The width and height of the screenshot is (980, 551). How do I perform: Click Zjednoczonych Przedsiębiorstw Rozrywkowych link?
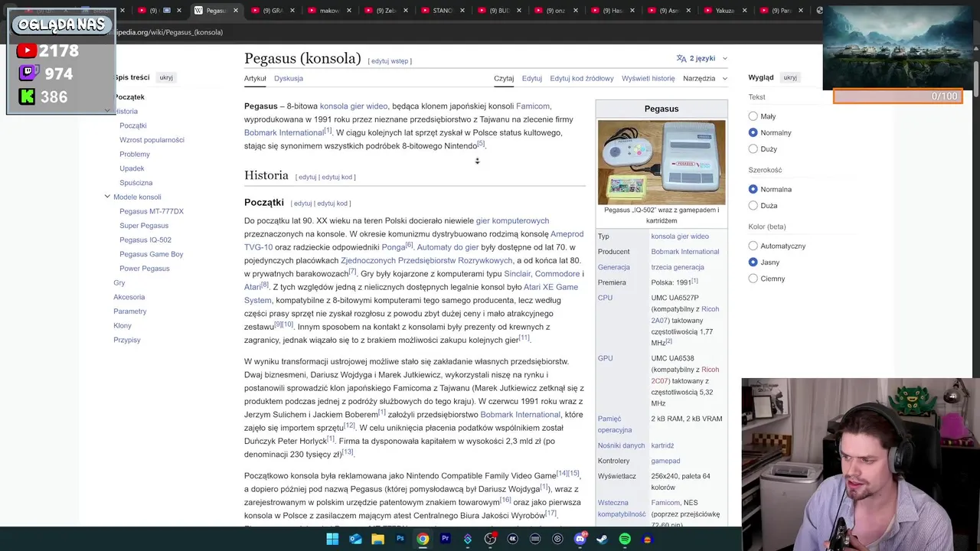coord(426,261)
